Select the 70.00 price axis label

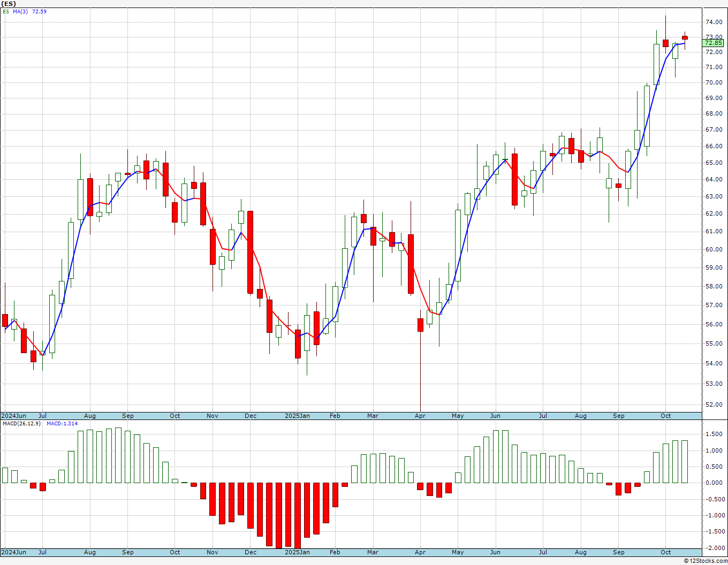[714, 82]
